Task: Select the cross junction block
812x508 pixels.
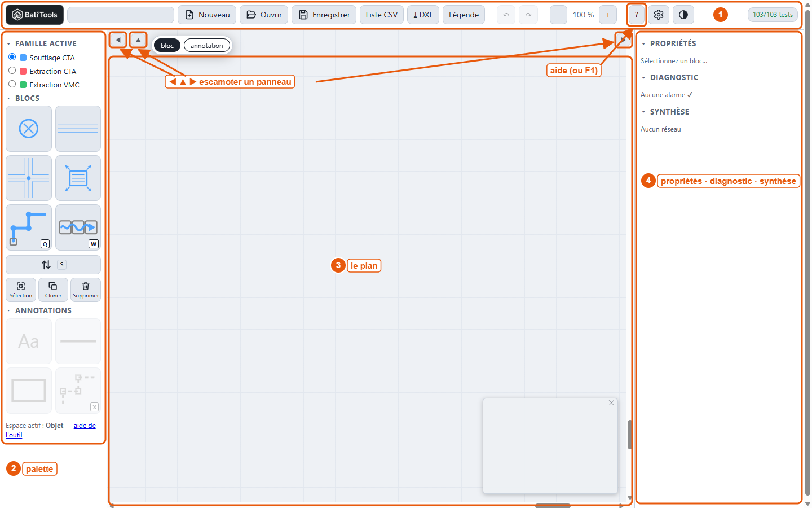Action: (x=29, y=178)
